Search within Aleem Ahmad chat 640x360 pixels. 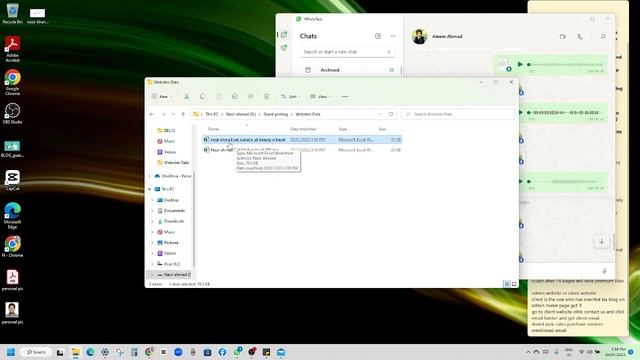(603, 37)
